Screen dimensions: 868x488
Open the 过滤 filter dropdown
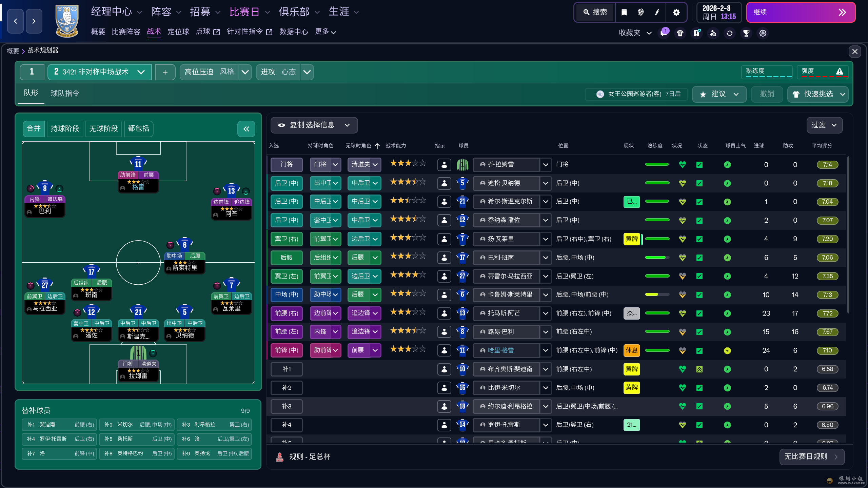pos(824,125)
